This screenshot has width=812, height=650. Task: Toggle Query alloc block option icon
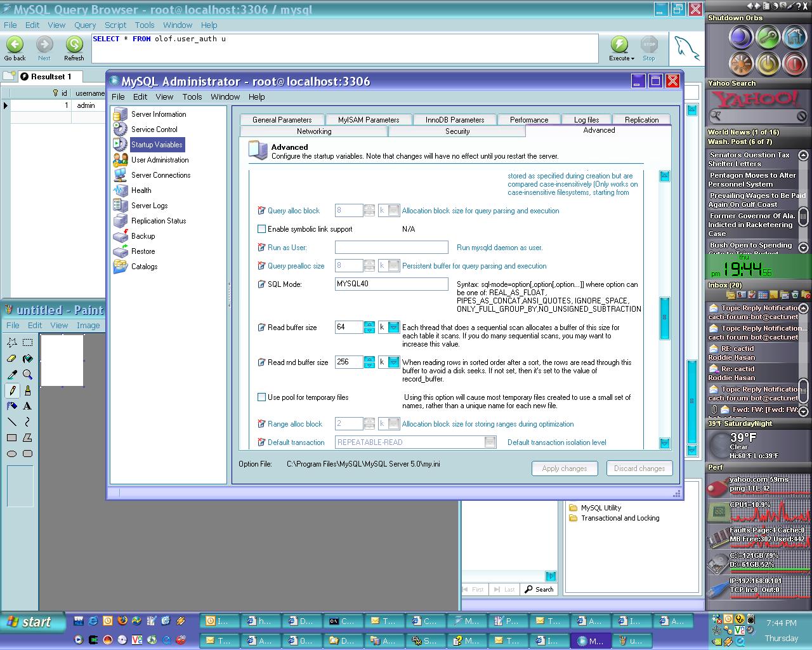click(x=261, y=211)
